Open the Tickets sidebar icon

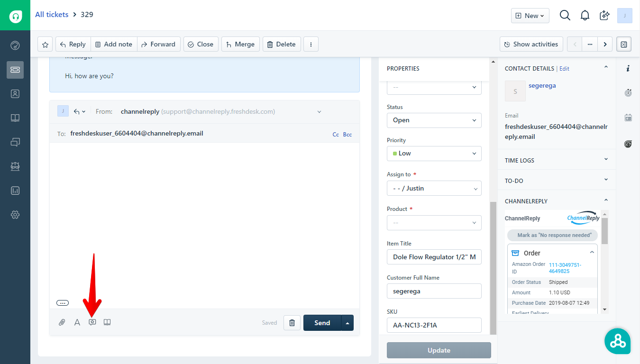pyautogui.click(x=15, y=70)
